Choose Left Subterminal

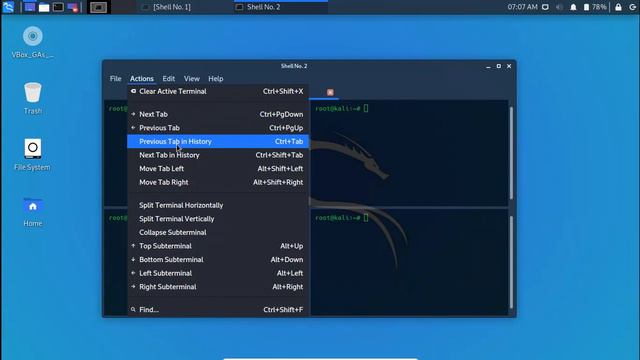point(218,273)
